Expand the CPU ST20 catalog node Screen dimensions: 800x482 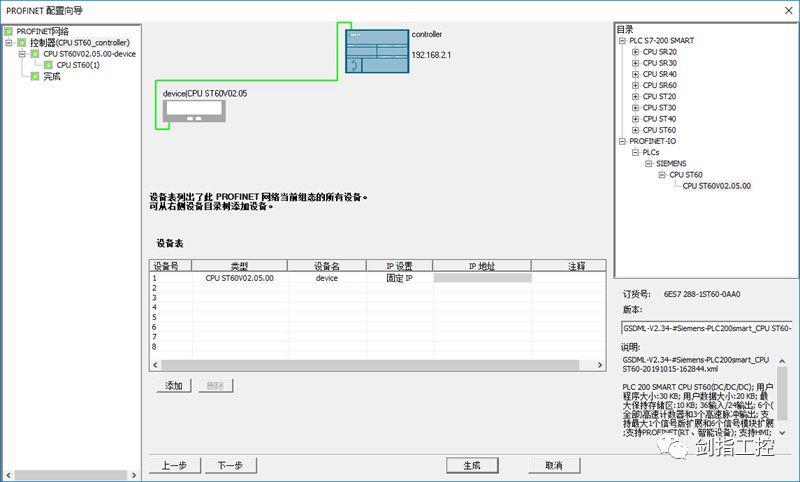click(635, 97)
